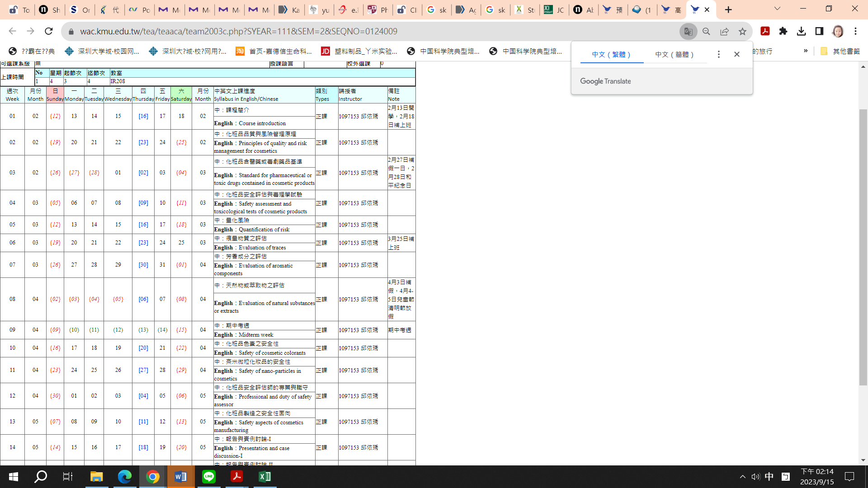Open Google Translate options three-dot menu

pyautogui.click(x=718, y=54)
